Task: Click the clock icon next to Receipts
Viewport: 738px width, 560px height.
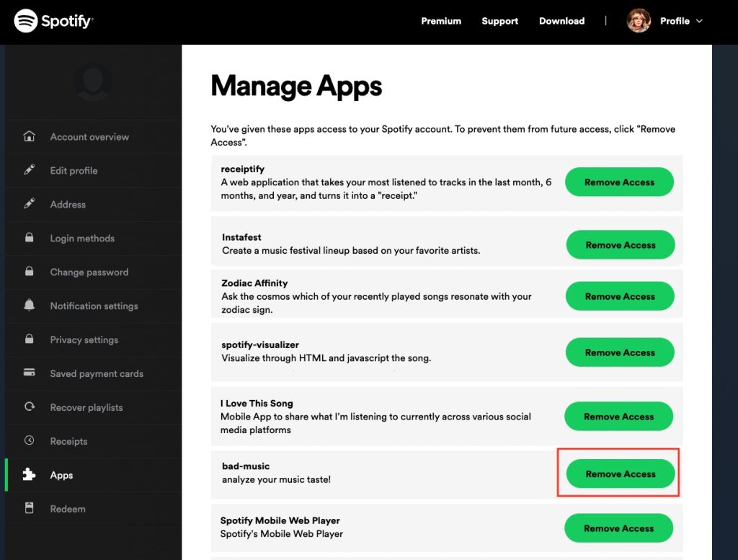Action: coord(30,440)
